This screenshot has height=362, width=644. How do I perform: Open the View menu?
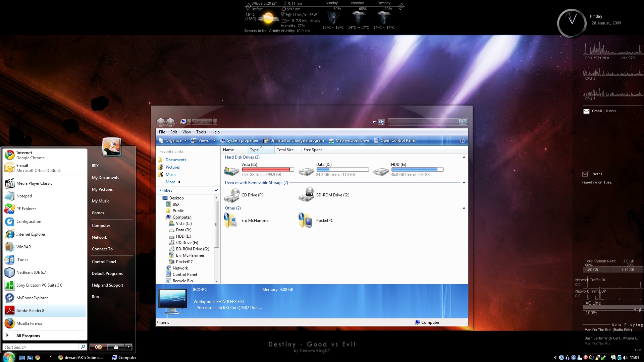pyautogui.click(x=186, y=132)
